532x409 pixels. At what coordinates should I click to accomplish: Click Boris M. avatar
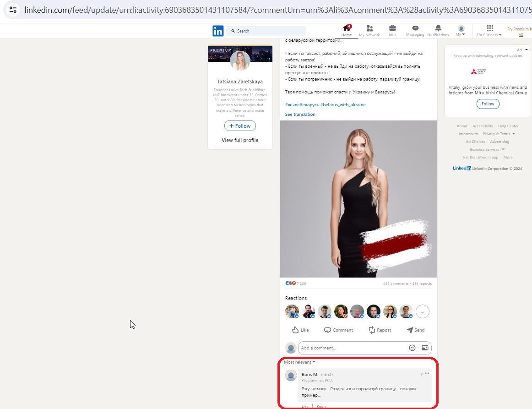291,376
